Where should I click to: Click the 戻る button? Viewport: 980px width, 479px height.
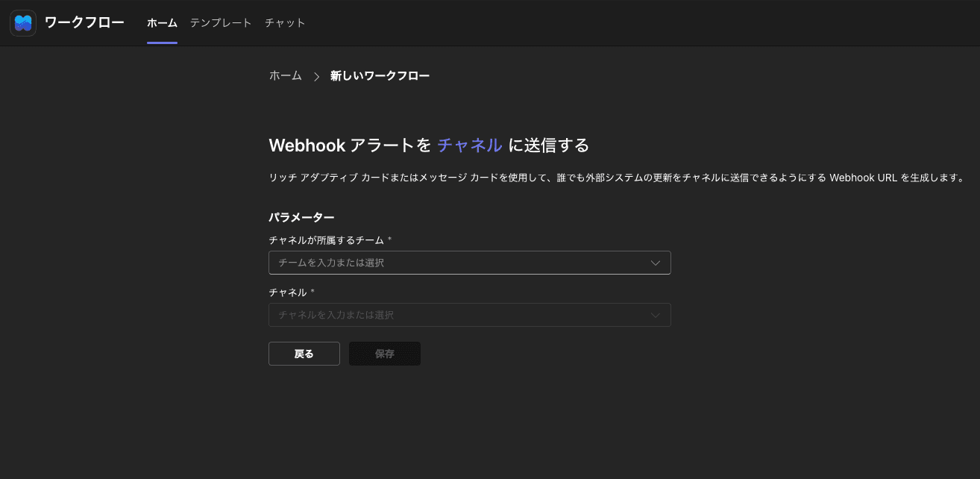point(304,354)
